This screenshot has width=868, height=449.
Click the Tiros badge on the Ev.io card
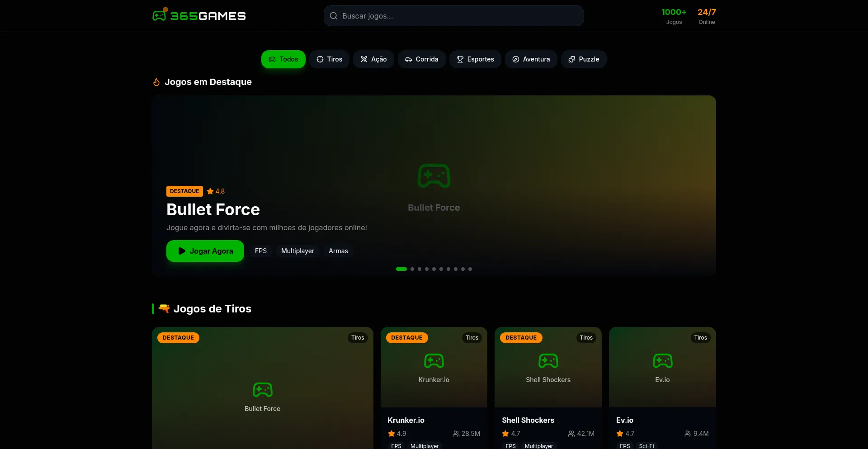701,338
